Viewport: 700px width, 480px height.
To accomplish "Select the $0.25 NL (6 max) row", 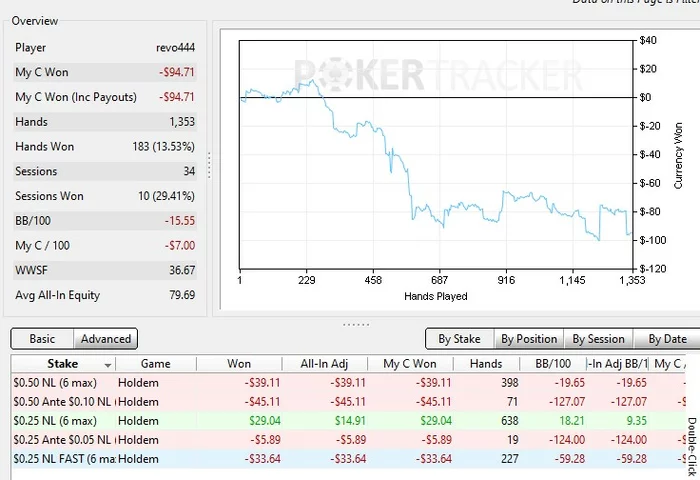I will pos(348,421).
